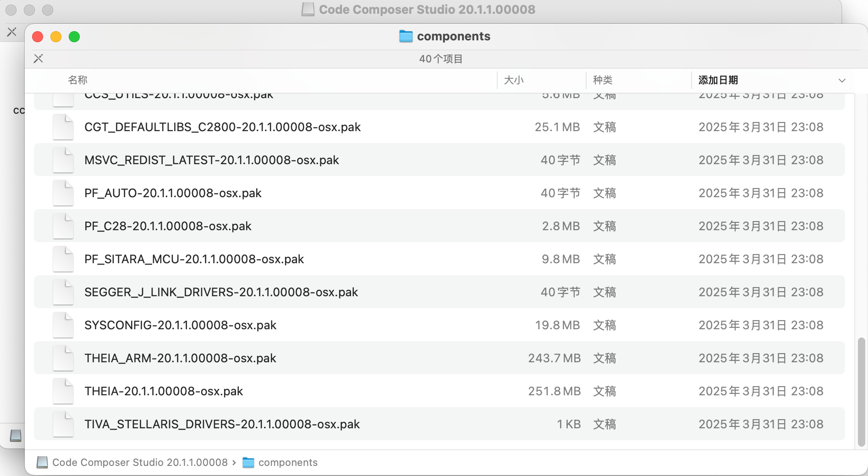Image resolution: width=868 pixels, height=476 pixels.
Task: Click the THEIA-20.1.1.00008 file icon
Action: 63,391
